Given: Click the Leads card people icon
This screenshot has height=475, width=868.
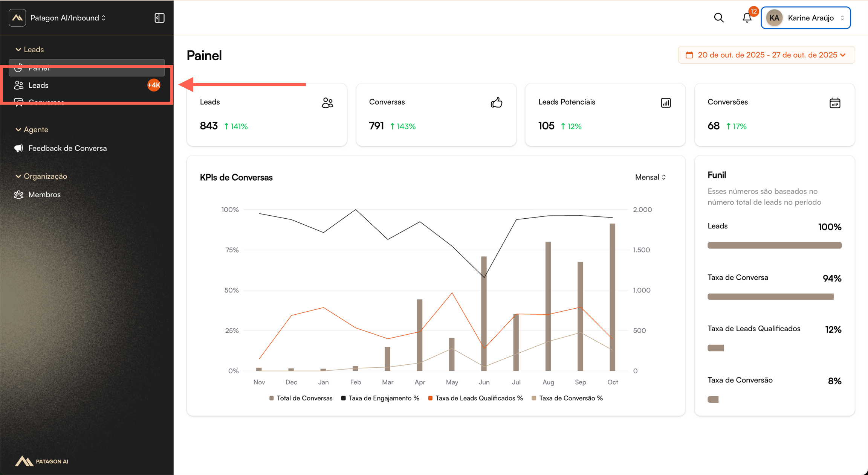Looking at the screenshot, I should click(x=327, y=103).
